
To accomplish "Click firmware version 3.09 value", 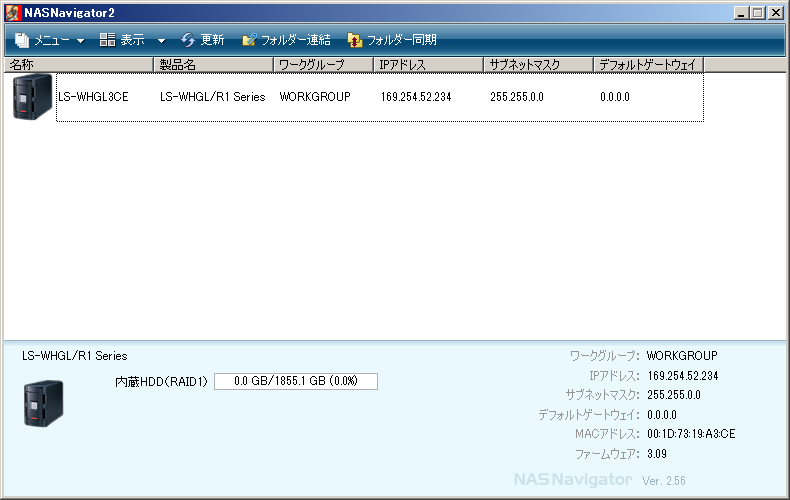I will coord(657,454).
